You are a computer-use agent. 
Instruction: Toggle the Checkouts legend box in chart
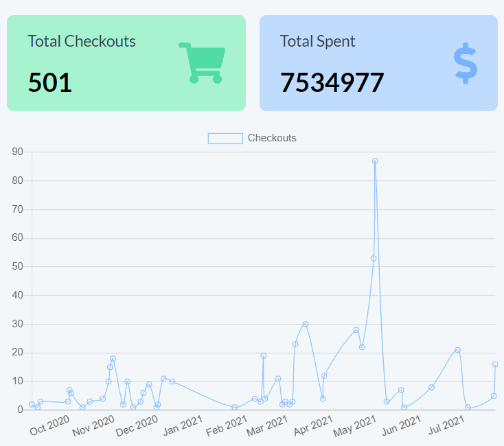pyautogui.click(x=225, y=139)
